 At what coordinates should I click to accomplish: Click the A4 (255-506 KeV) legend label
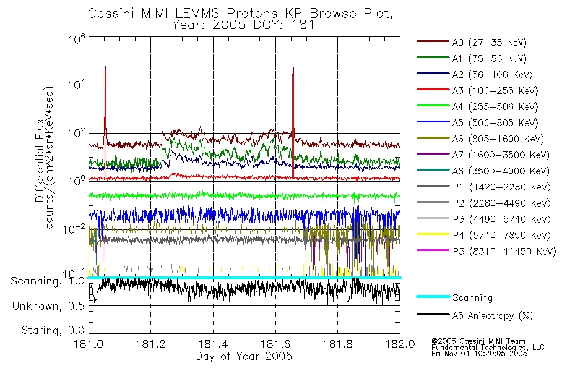(x=495, y=107)
